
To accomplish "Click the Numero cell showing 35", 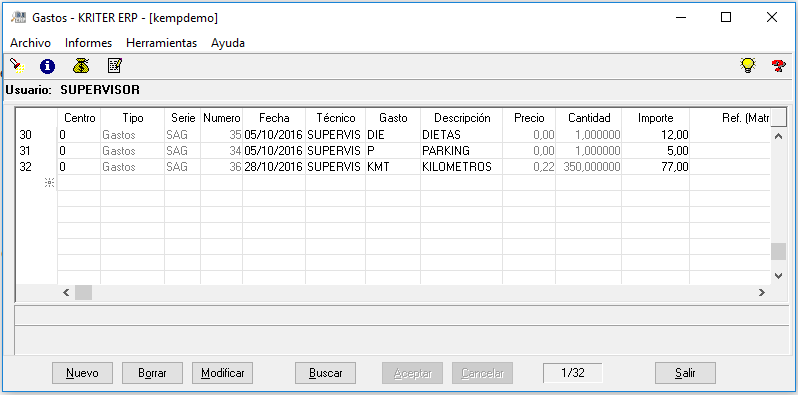I will [221, 135].
